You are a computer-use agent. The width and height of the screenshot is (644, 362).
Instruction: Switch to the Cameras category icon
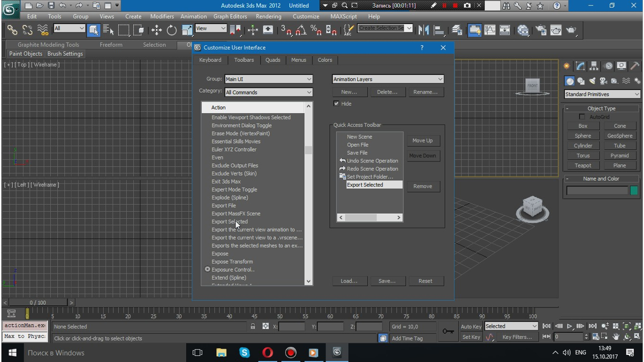(x=603, y=81)
